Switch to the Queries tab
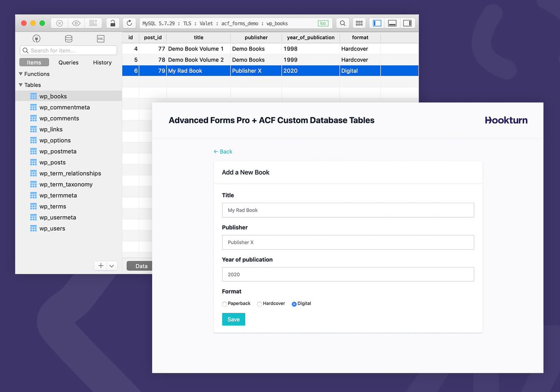560x392 pixels. click(x=69, y=62)
